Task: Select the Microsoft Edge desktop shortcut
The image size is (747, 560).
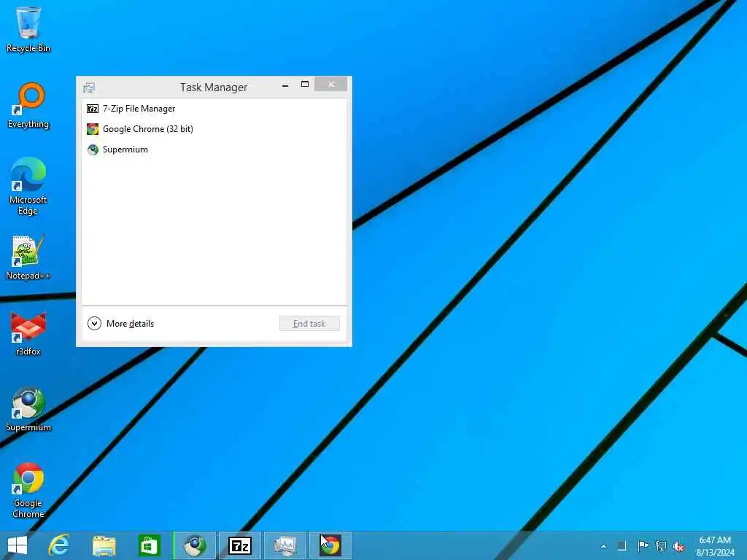Action: coord(28,186)
